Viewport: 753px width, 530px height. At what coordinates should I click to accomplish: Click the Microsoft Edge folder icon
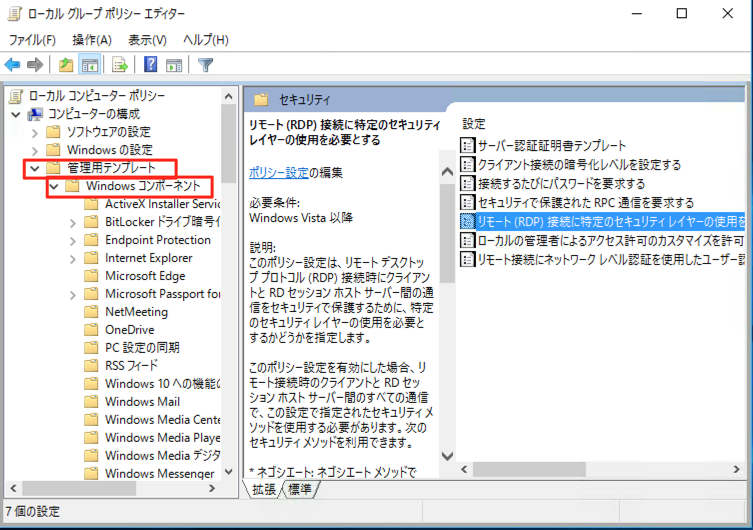point(91,276)
